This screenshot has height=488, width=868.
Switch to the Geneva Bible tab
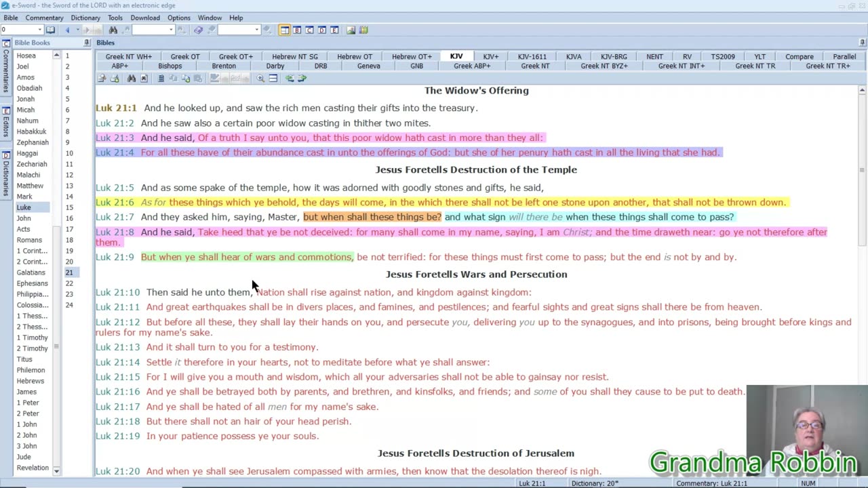pyautogui.click(x=369, y=66)
